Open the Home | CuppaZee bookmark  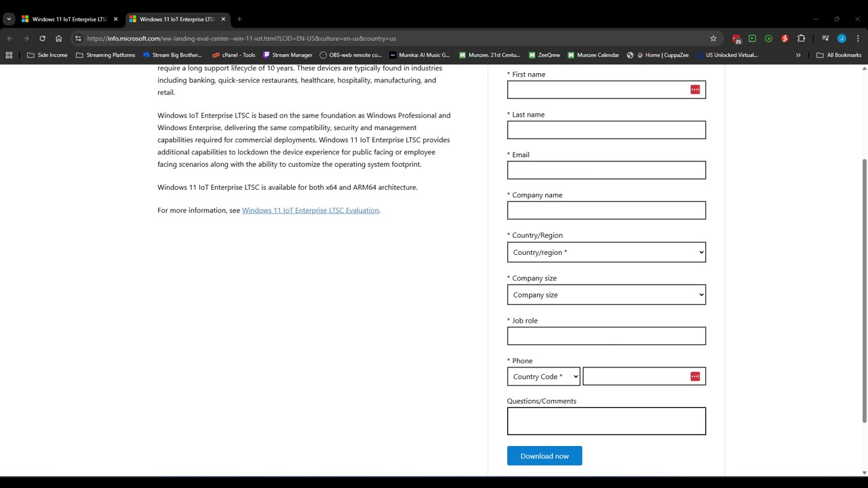coord(658,55)
